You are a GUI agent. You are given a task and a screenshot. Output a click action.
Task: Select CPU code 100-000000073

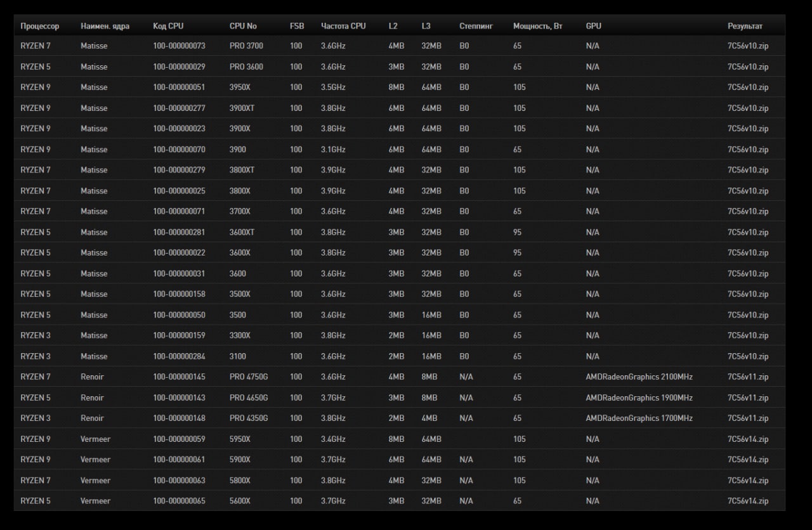[x=179, y=46]
